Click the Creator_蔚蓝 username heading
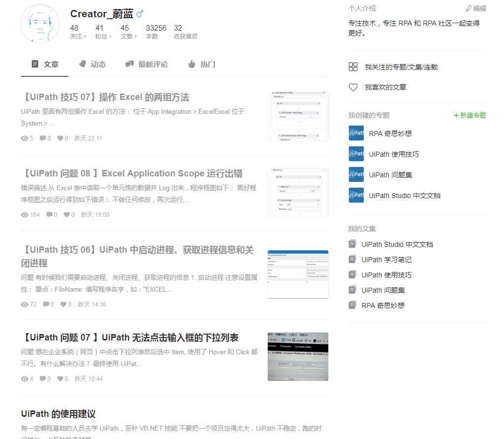This screenshot has height=439, width=504. click(101, 14)
